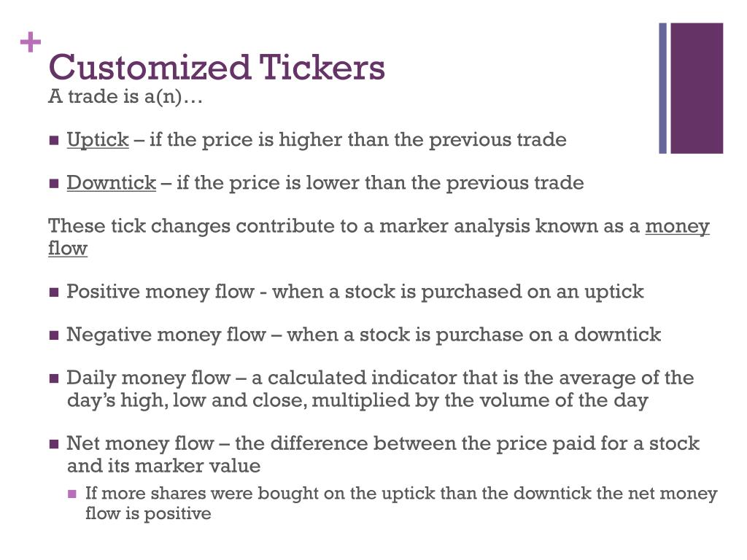Click bullet before Negative money flow
Viewport: 747px width, 560px height.
(x=54, y=335)
